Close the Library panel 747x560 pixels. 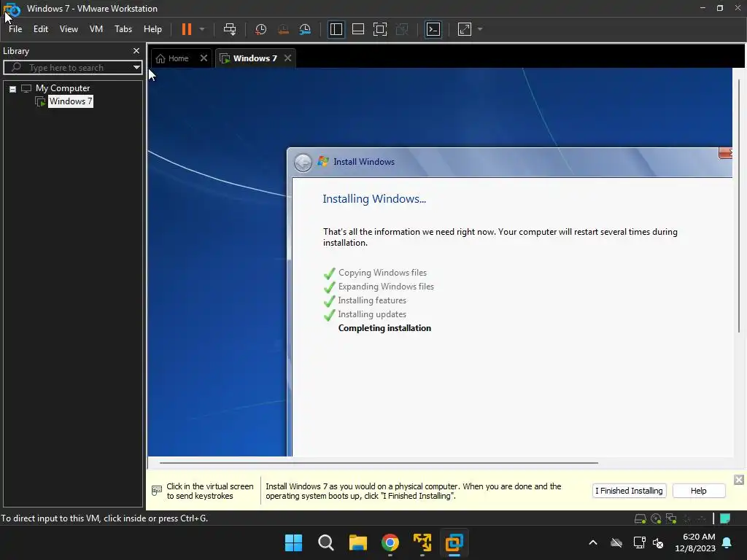136,50
